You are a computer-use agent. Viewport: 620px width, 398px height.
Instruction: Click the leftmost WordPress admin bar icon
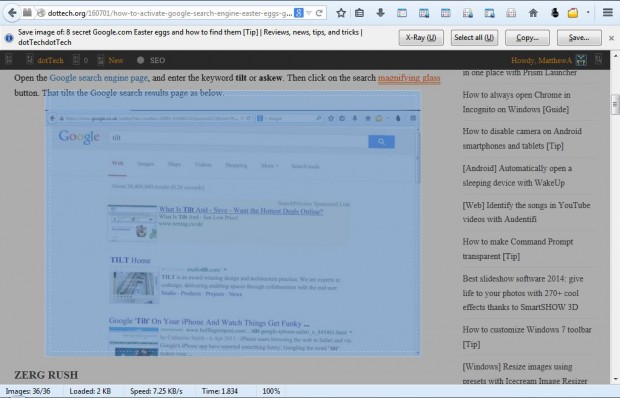click(9, 60)
